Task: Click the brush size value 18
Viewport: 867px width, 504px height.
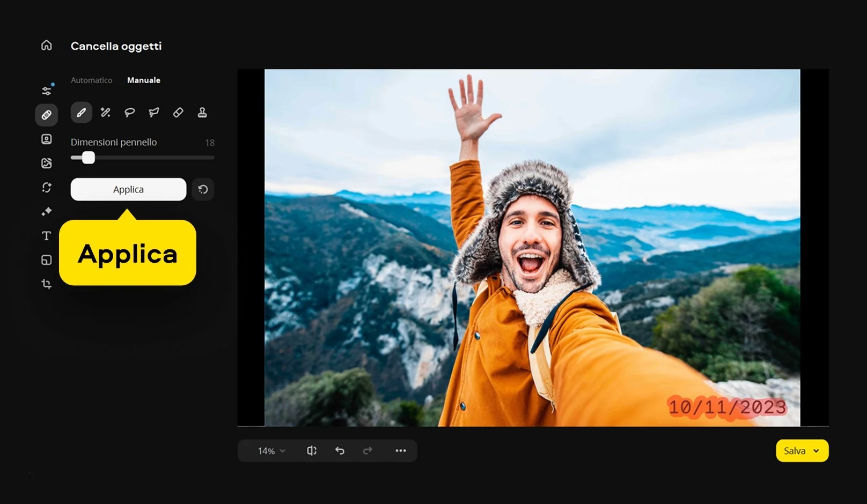Action: coord(210,143)
